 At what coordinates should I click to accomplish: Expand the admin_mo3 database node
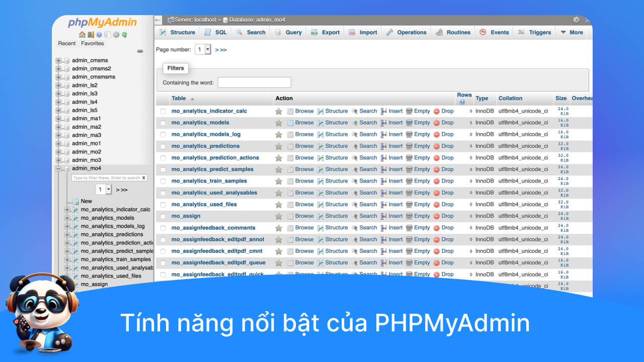tap(58, 160)
